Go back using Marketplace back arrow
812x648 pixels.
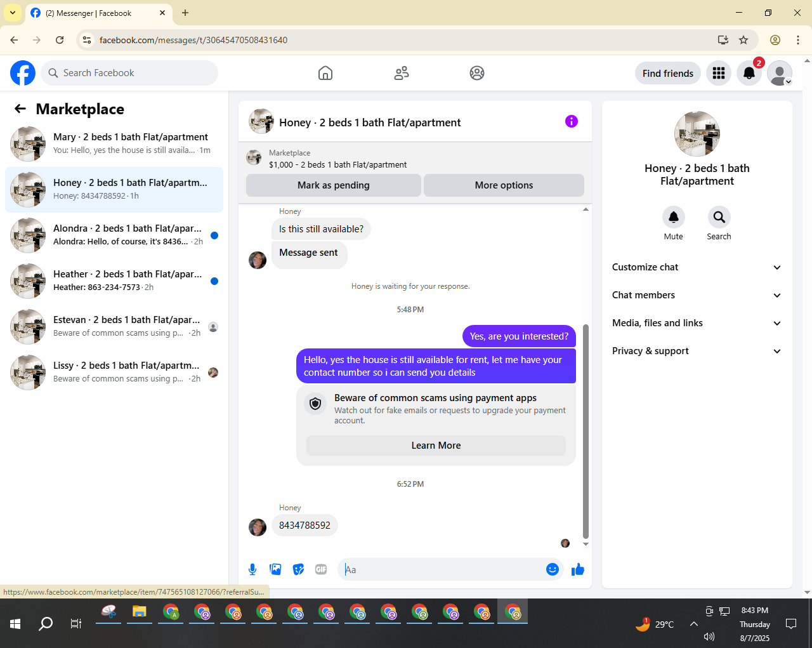pos(20,109)
